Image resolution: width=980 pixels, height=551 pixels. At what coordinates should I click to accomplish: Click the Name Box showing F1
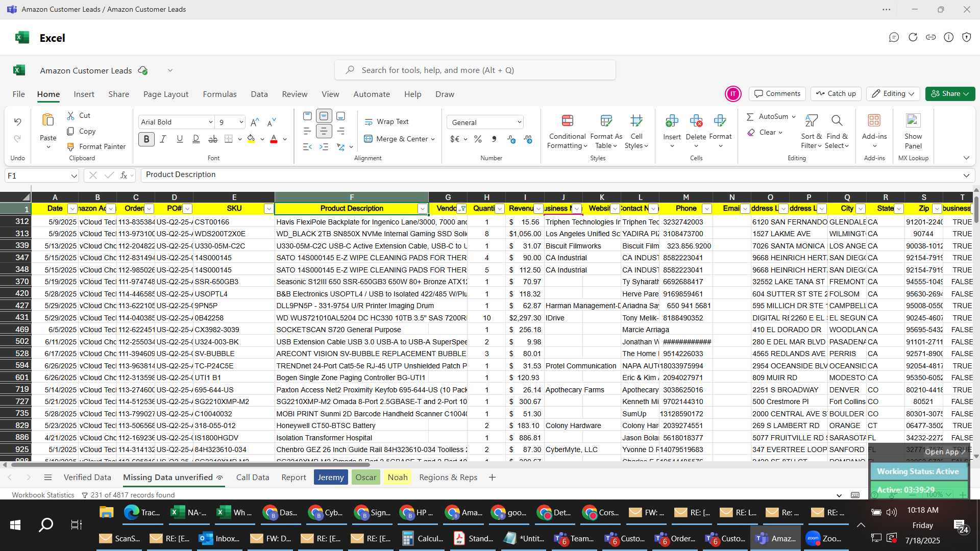coord(42,176)
